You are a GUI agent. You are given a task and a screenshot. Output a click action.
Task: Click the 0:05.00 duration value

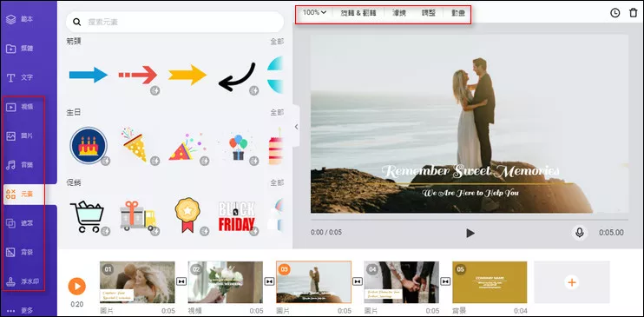611,233
